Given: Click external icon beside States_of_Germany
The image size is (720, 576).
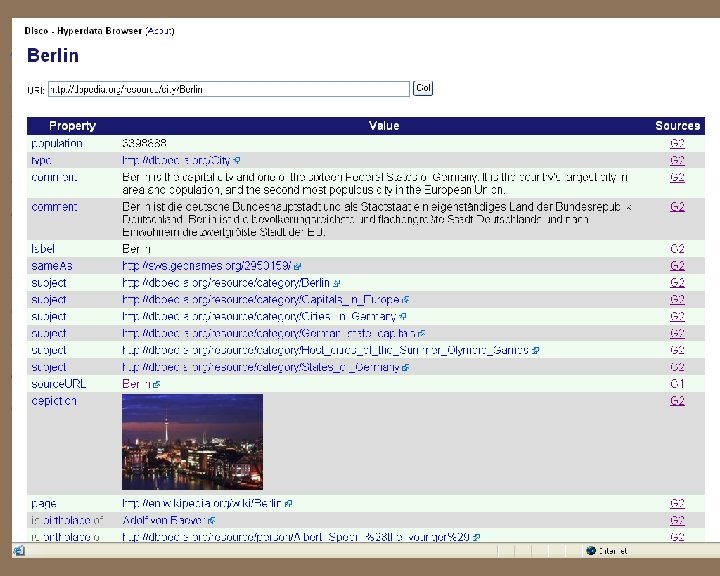Looking at the screenshot, I should pos(405,367).
